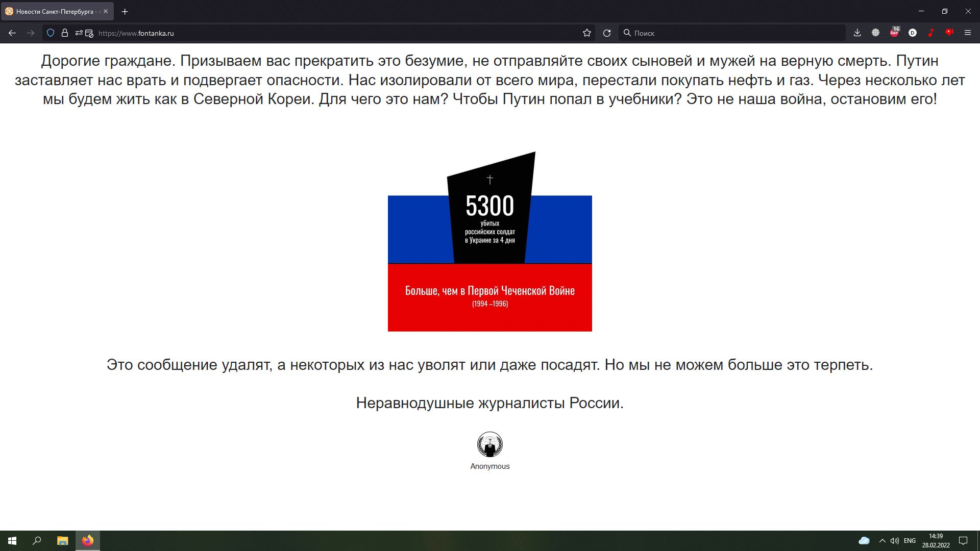980x551 pixels.
Task: Click the bookmark star icon
Action: point(586,33)
